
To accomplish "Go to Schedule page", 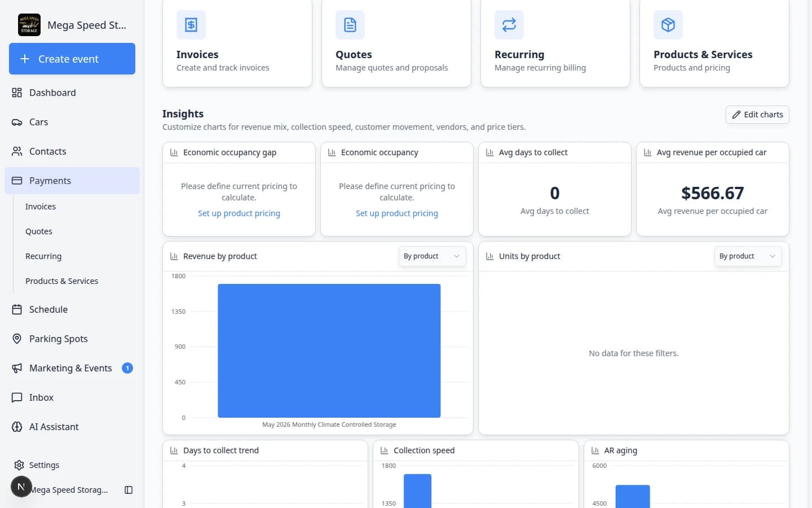I will 72,309.
